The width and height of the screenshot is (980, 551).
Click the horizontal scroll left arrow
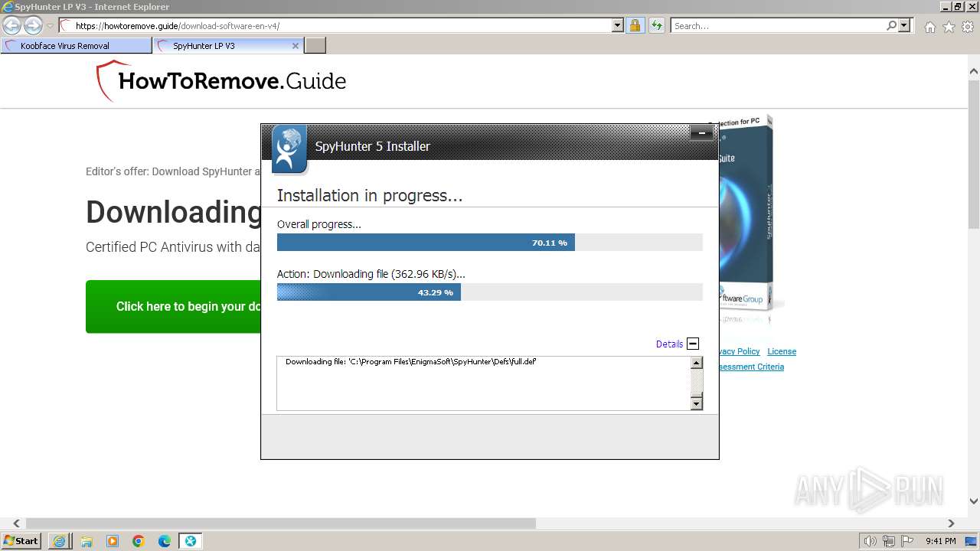coord(16,523)
